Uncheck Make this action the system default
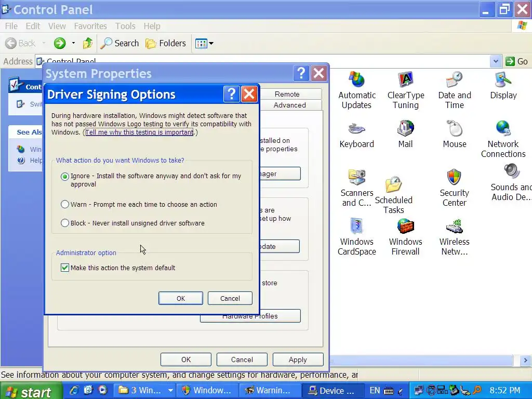 click(64, 268)
